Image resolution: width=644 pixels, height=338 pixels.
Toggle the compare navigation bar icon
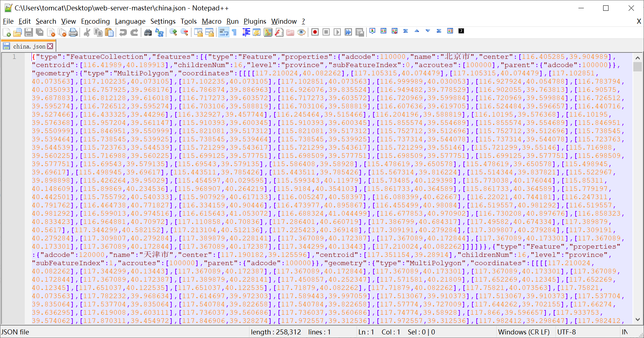tap(450, 31)
